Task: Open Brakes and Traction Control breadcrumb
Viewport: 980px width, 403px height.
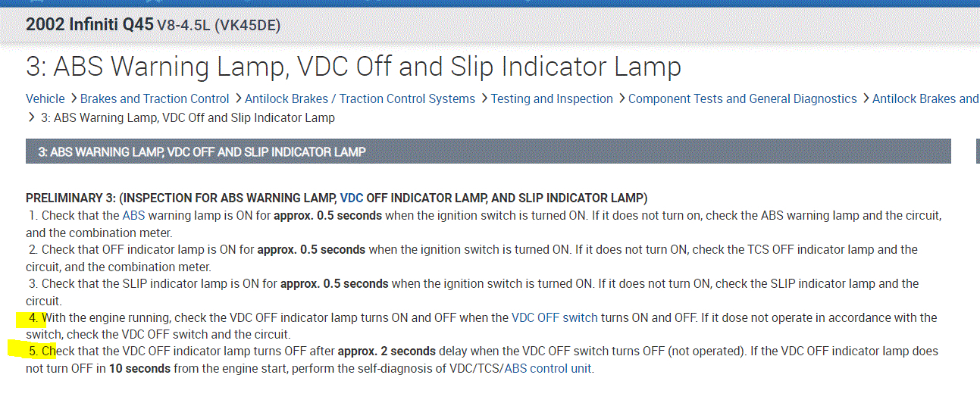Action: [x=155, y=98]
